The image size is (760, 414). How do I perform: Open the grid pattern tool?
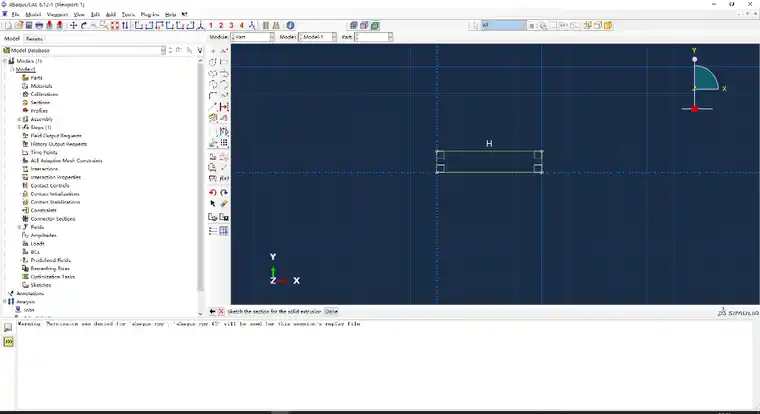coord(224,143)
